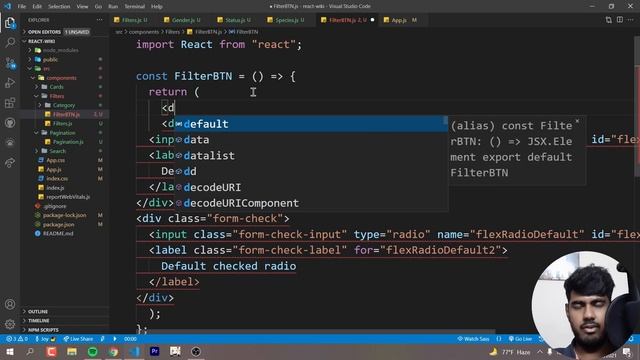Viewport: 640px width, 360px height.
Task: Open Chrome from taskbar
Action: tap(113, 352)
